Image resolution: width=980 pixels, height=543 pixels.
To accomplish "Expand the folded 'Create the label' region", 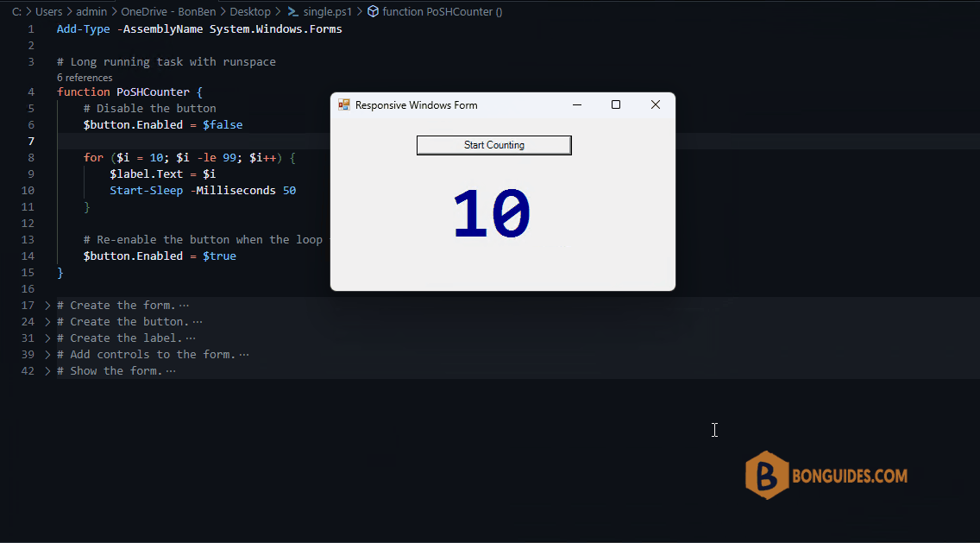I will pyautogui.click(x=47, y=338).
